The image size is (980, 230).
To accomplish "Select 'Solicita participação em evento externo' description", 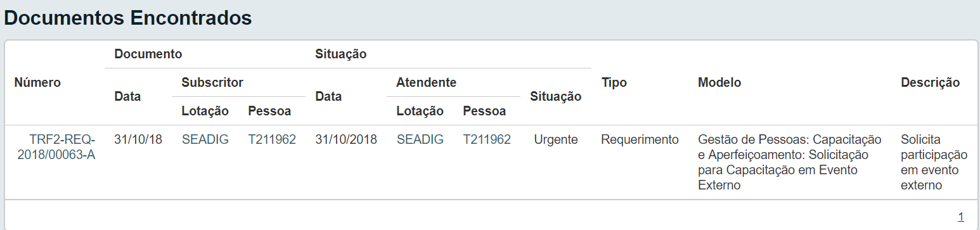I will coord(934,162).
